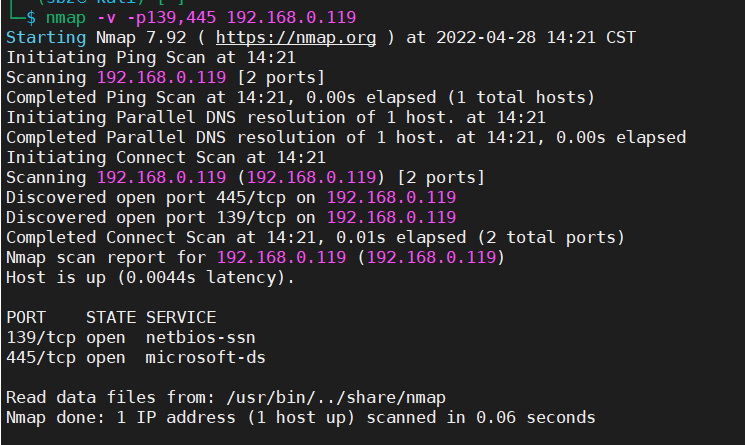The width and height of the screenshot is (745, 445).
Task: Click the PORT column header
Action: 26,317
